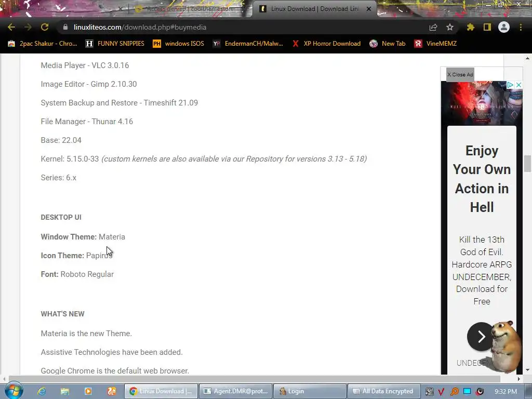
Task: Click the horizontal scrollbar right arrow
Action: tap(519, 379)
